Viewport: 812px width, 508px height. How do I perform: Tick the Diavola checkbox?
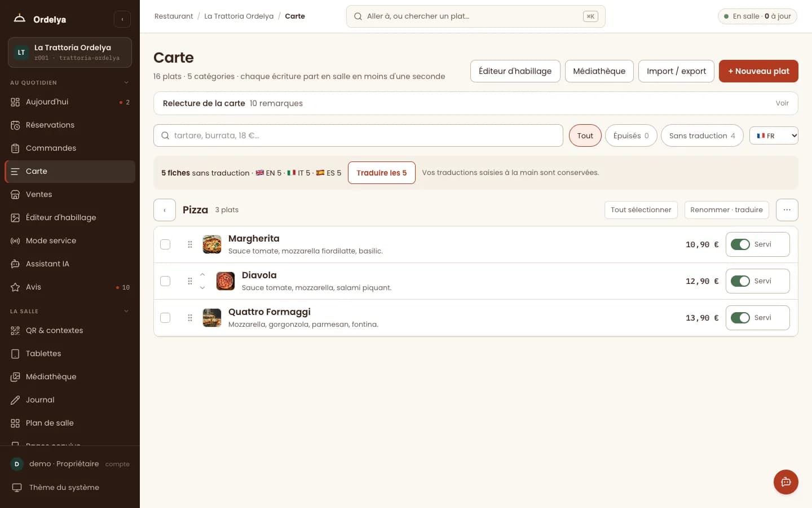pos(165,281)
